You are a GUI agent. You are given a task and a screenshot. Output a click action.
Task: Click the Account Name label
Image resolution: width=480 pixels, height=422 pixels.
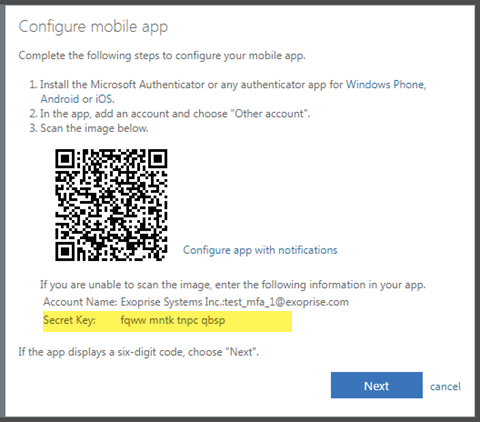(x=80, y=302)
